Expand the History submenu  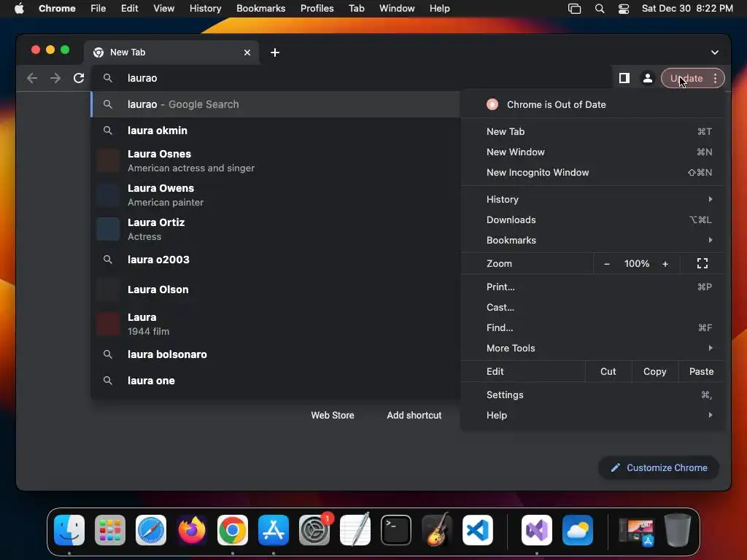[x=592, y=199]
